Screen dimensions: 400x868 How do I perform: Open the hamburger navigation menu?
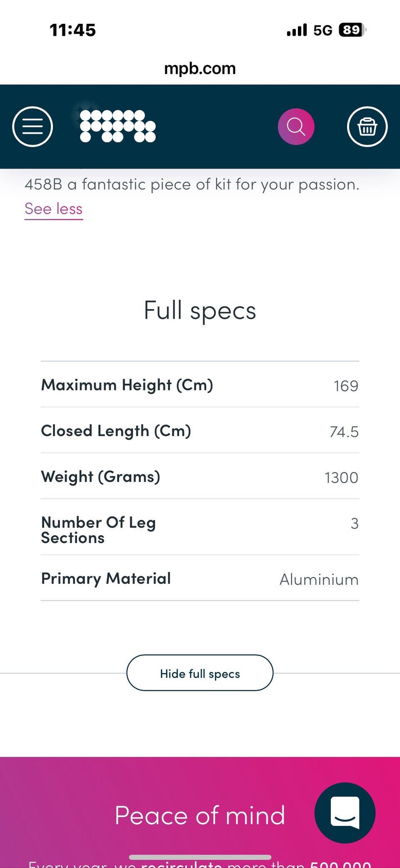click(32, 127)
